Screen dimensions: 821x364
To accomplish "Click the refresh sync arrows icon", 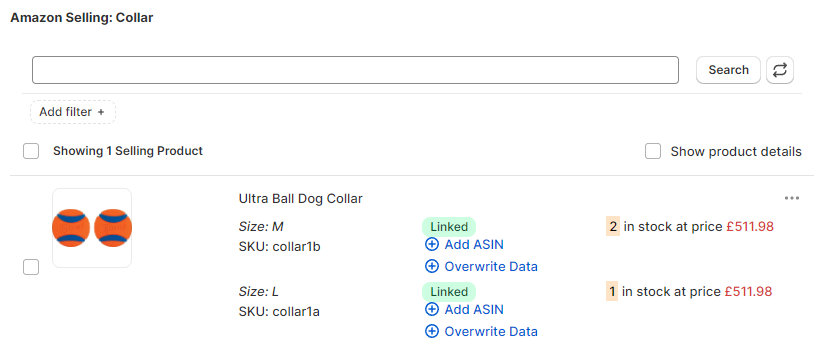I will [780, 70].
